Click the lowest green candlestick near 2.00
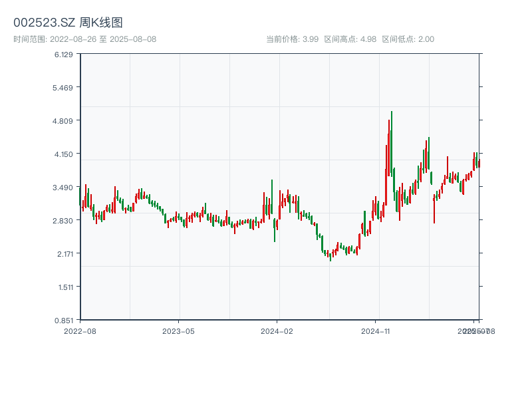This screenshot has height=399, width=532. point(330,257)
